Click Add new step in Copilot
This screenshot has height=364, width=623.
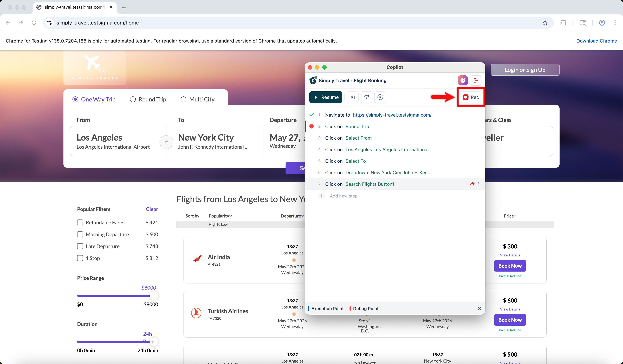(x=344, y=196)
